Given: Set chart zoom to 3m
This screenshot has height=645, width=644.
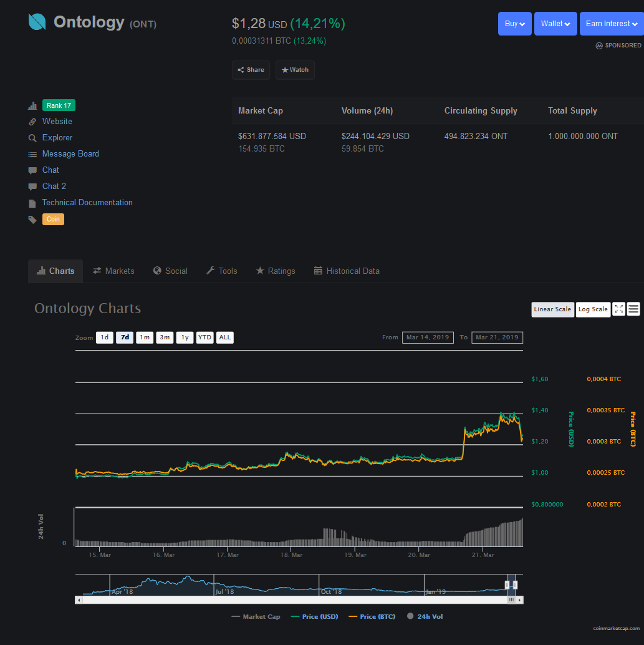Looking at the screenshot, I should [x=165, y=337].
